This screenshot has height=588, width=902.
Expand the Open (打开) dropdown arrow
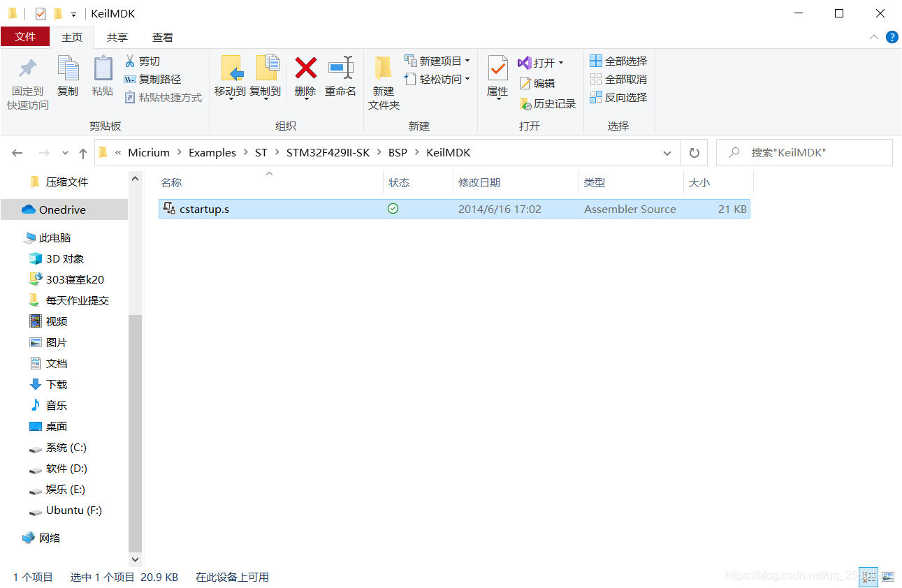561,63
